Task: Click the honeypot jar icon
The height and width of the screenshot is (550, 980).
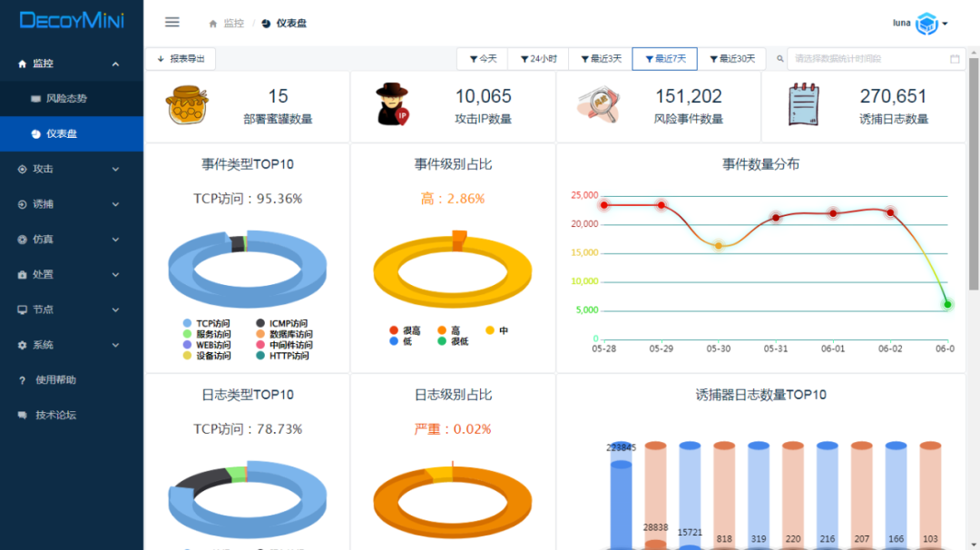Action: click(x=187, y=104)
